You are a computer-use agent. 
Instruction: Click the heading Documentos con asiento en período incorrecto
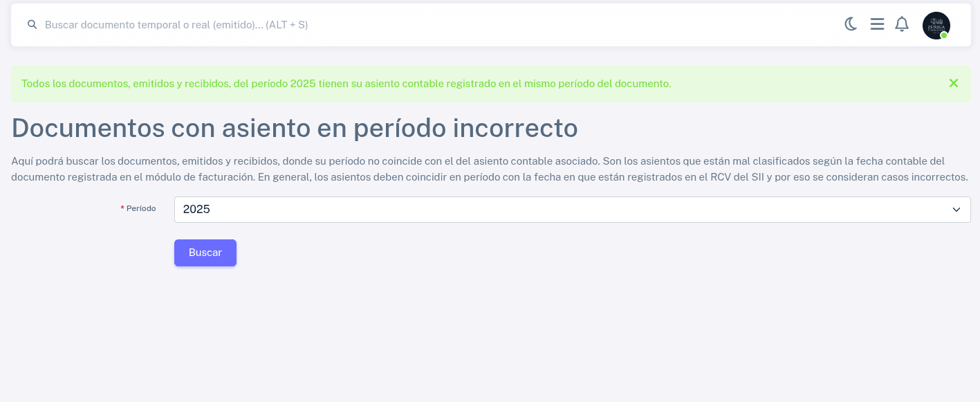[x=295, y=128]
